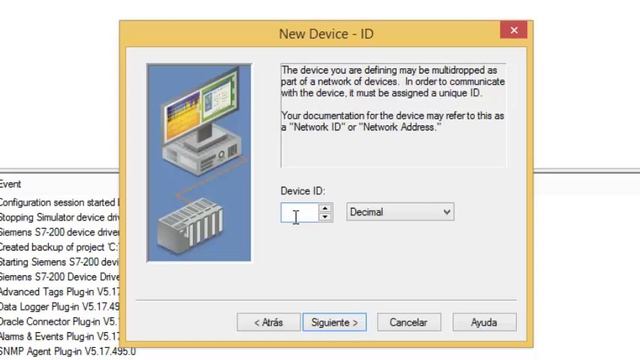Open help via the Ayuda button
The width and height of the screenshot is (640, 360).
coord(484,322)
